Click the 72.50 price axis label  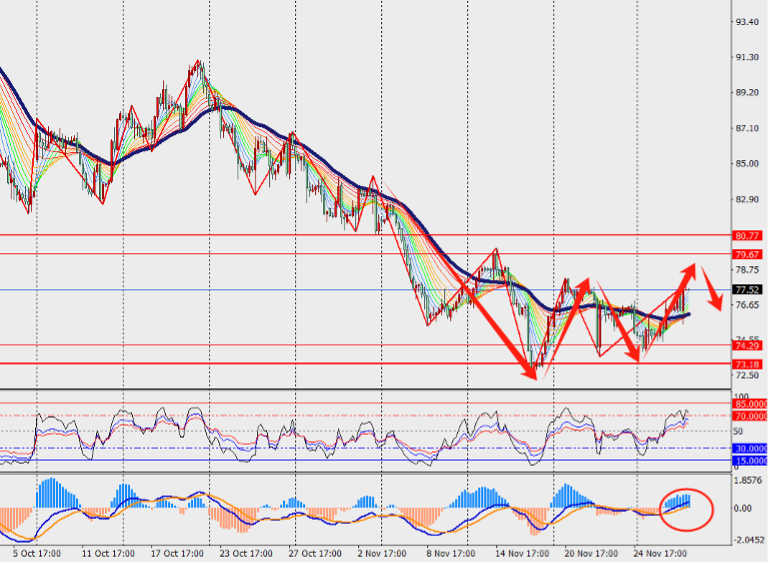click(747, 375)
